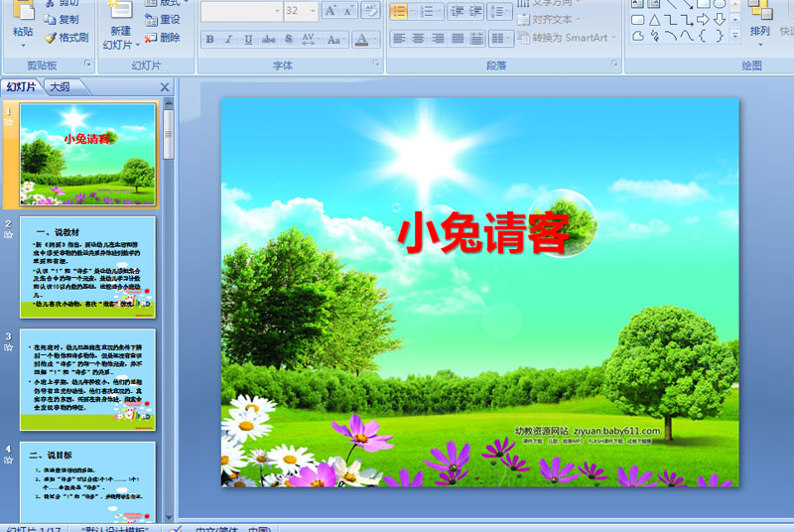The height and width of the screenshot is (532, 794).
Task: Click the Paste (粘贴) button
Action: click(x=23, y=23)
